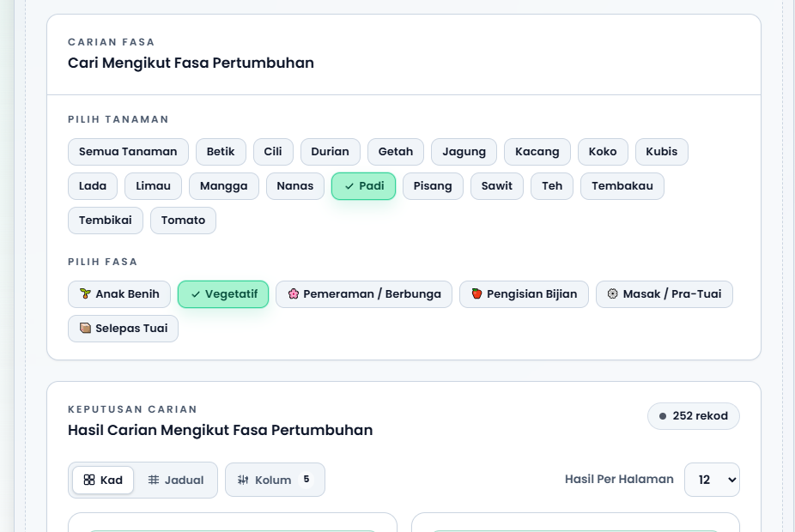Click the seedling icon on Anak Benih
Image resolution: width=795 pixels, height=532 pixels.
(85, 293)
